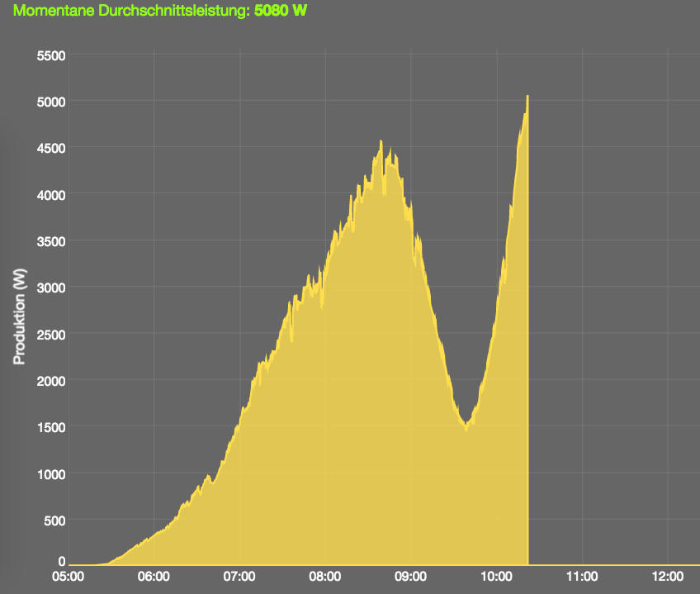Screen dimensions: 700x594
Task: Click the 0 y-axis tick label
Action: (x=62, y=562)
